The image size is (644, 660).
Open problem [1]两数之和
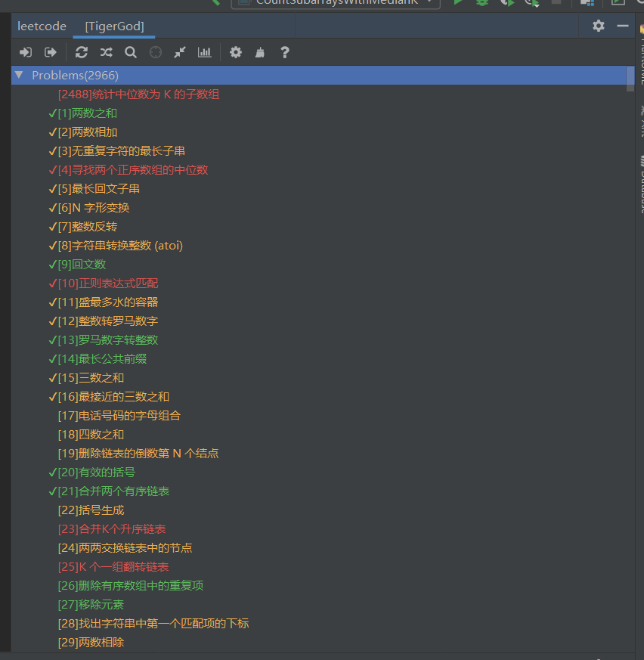(88, 113)
